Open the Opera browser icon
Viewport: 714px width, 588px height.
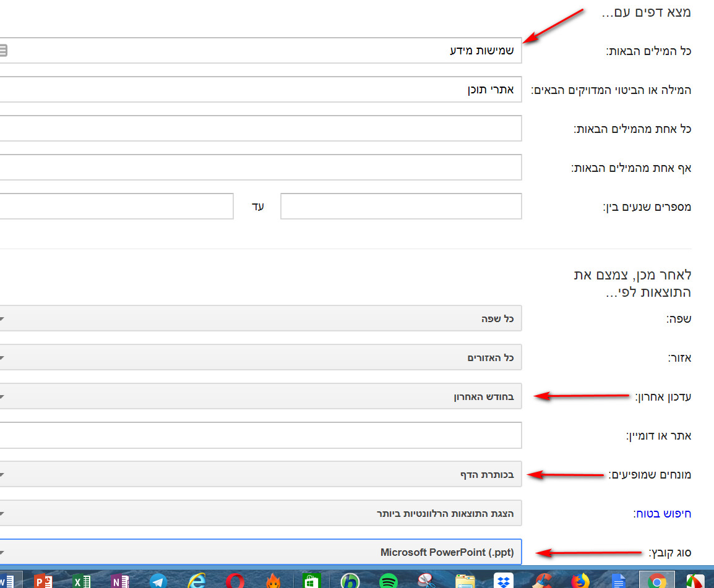pyautogui.click(x=235, y=581)
